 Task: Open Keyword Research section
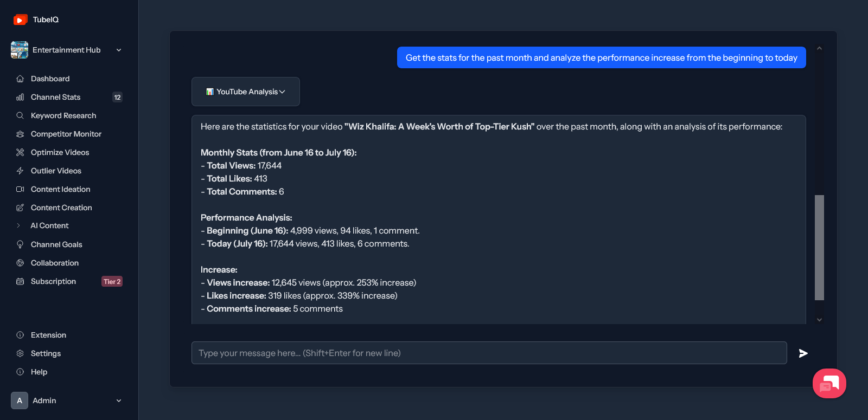[x=63, y=115]
